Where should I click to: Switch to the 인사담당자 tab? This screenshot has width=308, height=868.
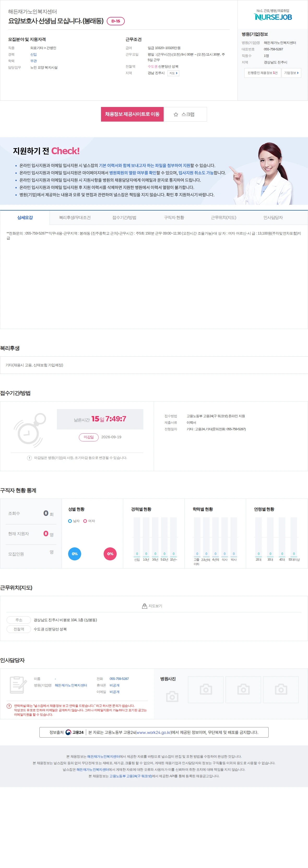273,218
